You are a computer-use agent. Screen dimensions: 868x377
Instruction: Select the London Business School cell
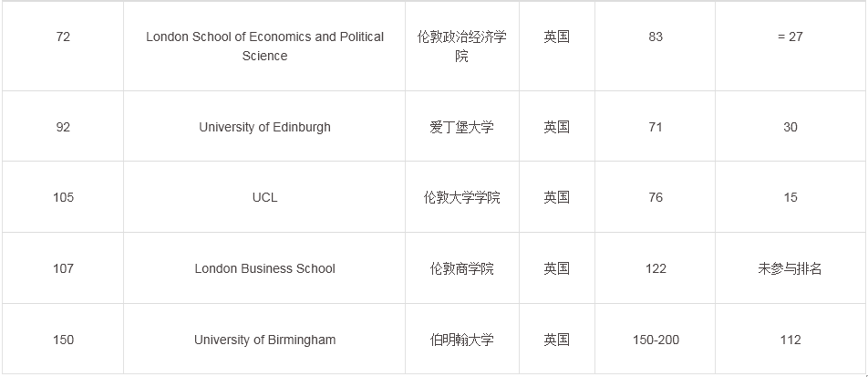point(264,269)
